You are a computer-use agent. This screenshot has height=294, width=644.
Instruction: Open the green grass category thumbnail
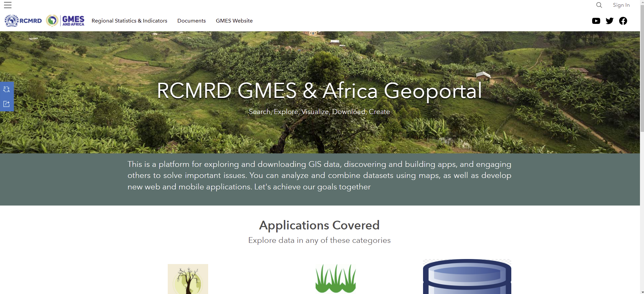tap(335, 279)
